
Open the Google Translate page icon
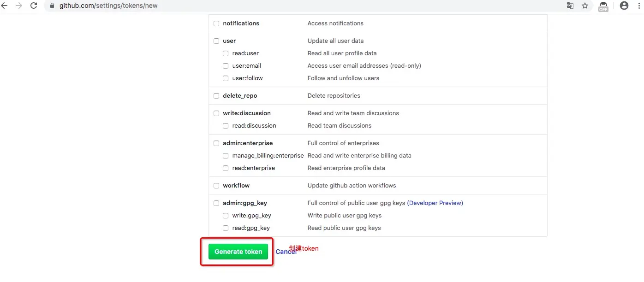click(570, 6)
